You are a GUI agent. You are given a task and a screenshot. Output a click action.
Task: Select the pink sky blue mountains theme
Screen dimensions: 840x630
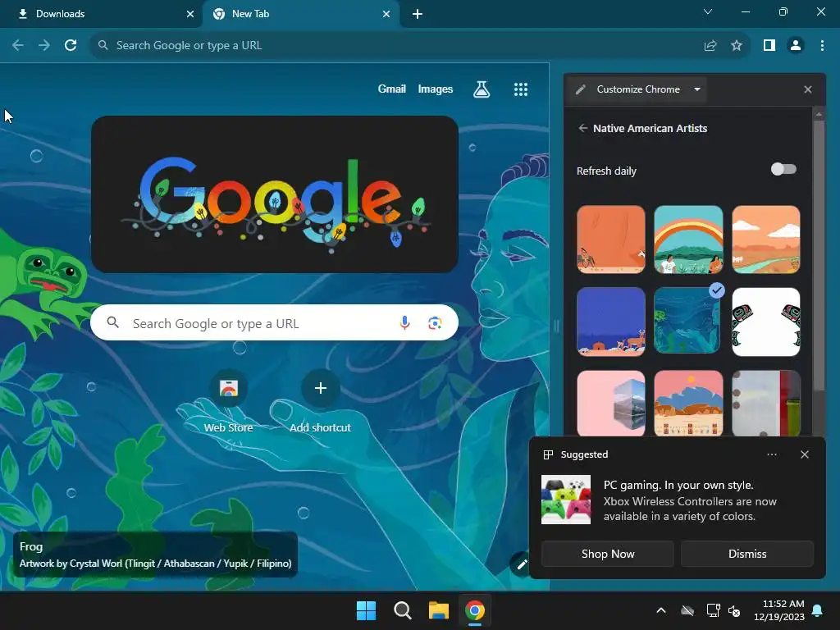[x=688, y=403]
